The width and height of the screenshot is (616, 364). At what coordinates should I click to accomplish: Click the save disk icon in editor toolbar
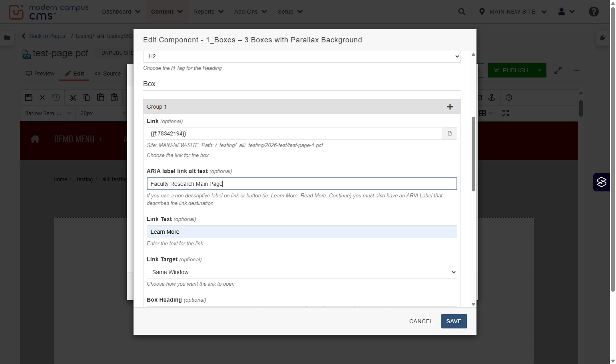29,97
